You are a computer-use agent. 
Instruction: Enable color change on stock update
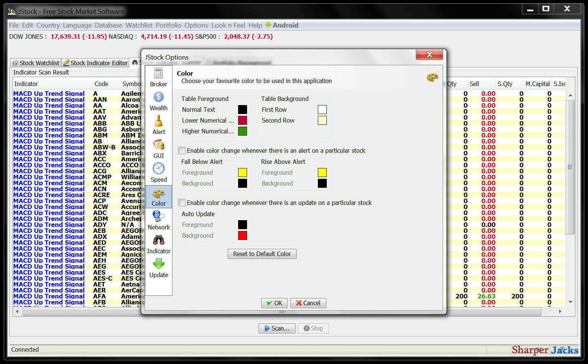click(182, 203)
